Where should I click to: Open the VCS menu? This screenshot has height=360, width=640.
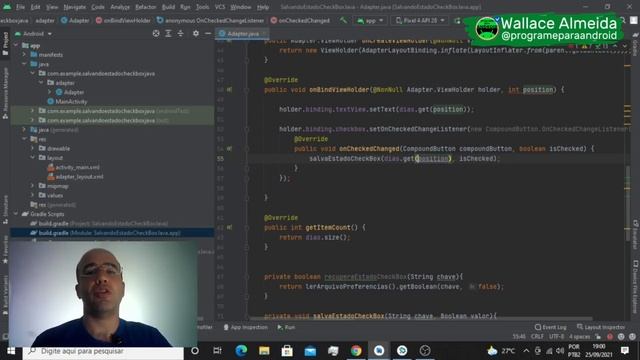[220, 7]
